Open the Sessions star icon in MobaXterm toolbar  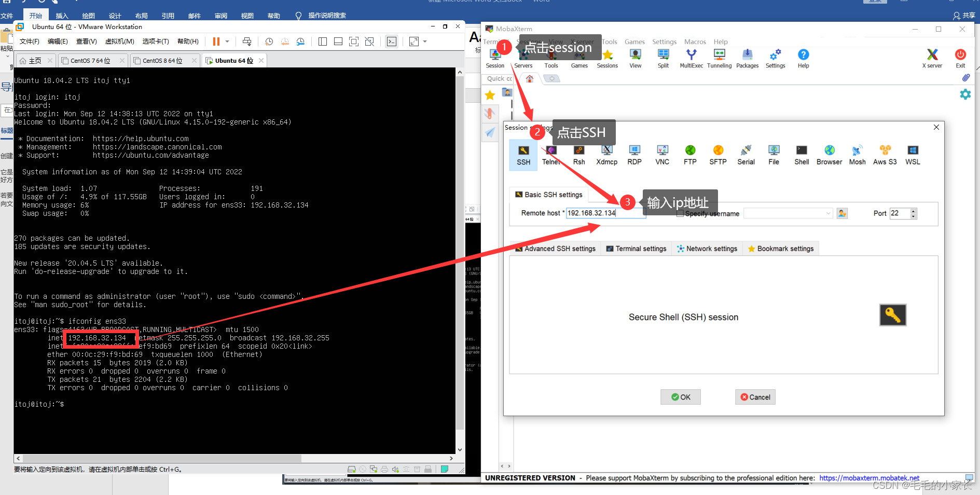pyautogui.click(x=607, y=58)
